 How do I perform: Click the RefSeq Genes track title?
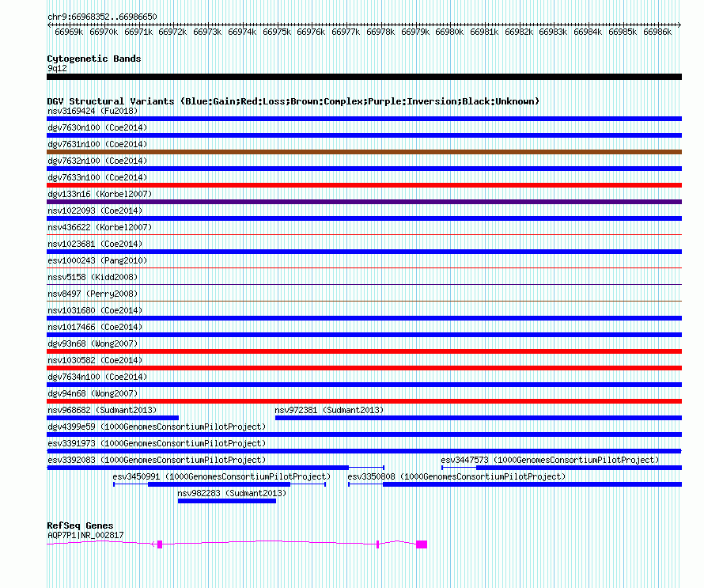tap(80, 525)
